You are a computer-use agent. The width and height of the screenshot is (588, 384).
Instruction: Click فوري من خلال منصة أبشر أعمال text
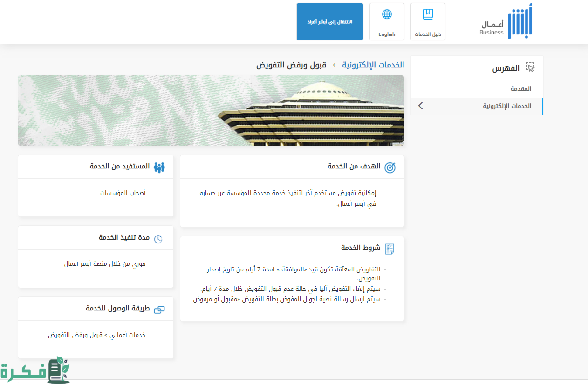105,264
